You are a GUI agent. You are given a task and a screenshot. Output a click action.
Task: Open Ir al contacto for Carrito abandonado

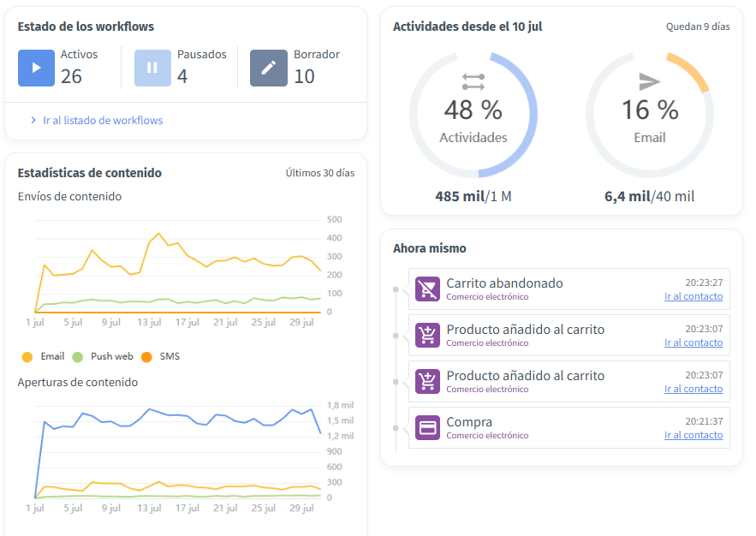tap(693, 296)
